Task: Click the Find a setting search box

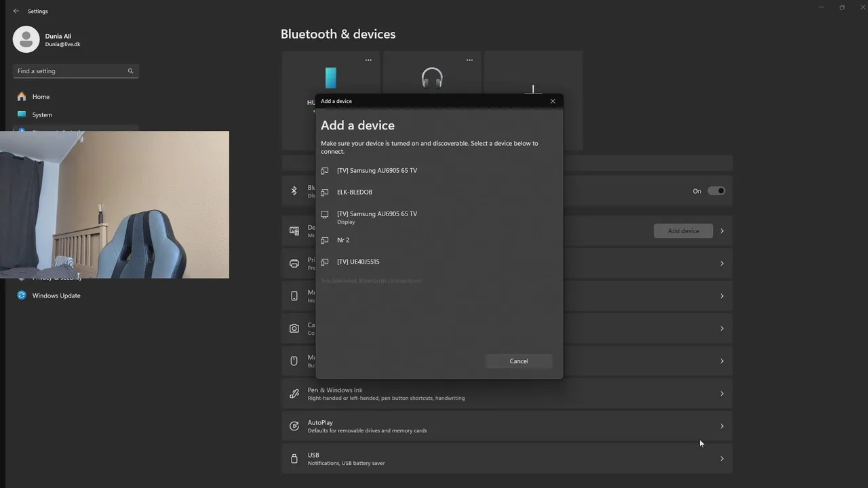Action: tap(75, 71)
